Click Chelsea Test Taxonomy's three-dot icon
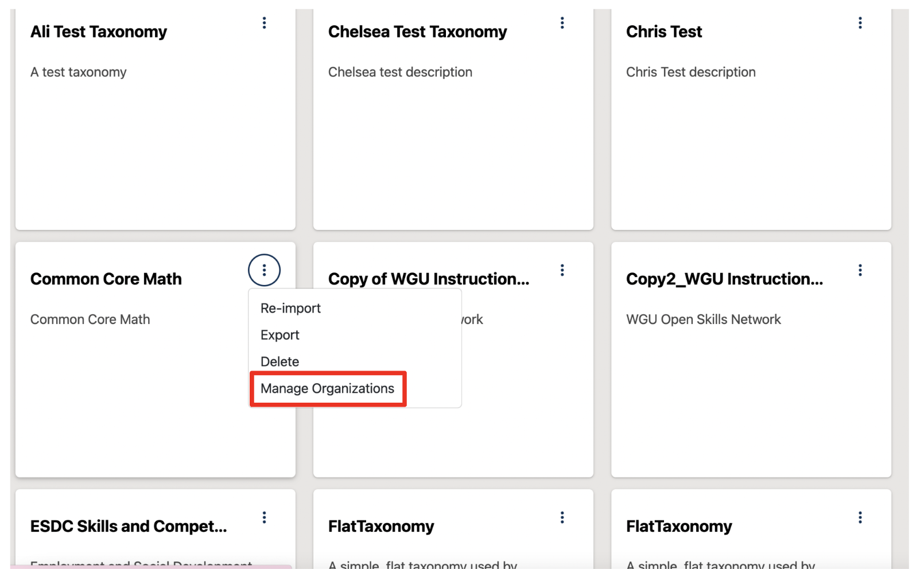The width and height of the screenshot is (924, 569). pyautogui.click(x=562, y=23)
